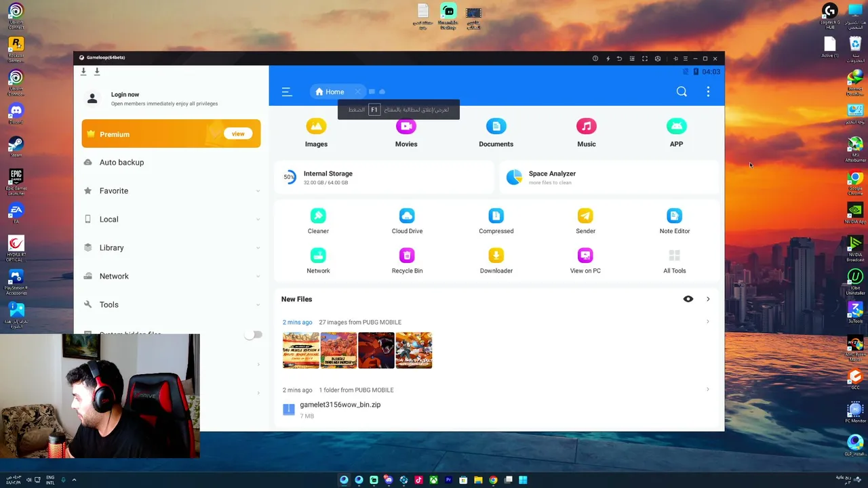868x488 pixels.
Task: Open the Gameloop keyboard mapping icon
Action: click(x=632, y=58)
